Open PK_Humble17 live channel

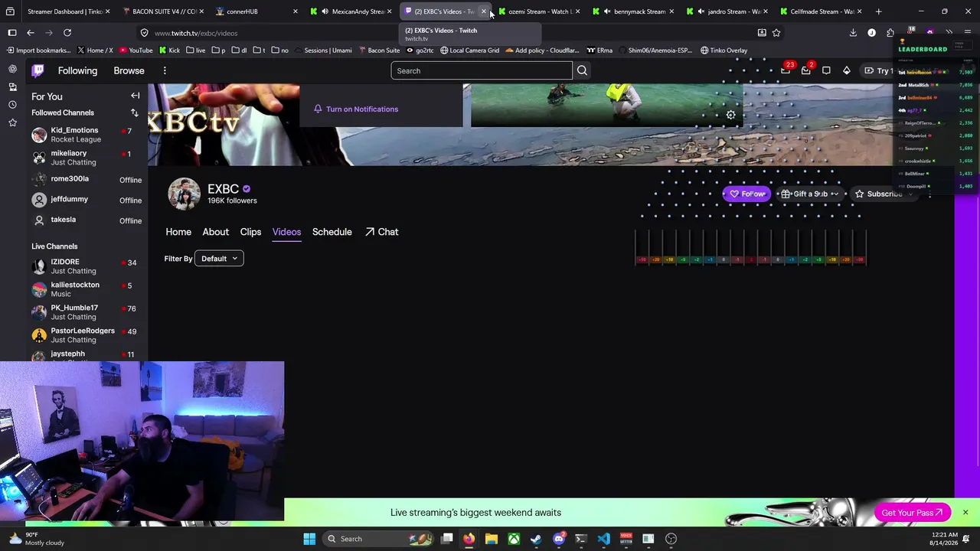87,312
